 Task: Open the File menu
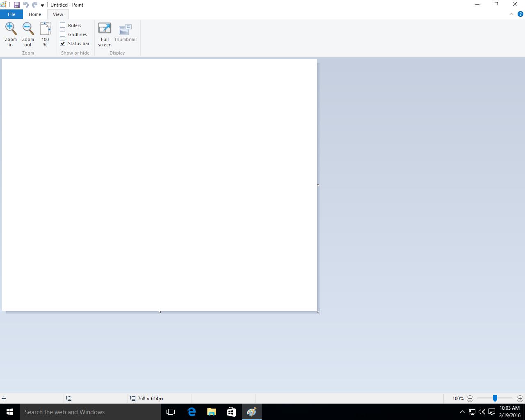11,14
